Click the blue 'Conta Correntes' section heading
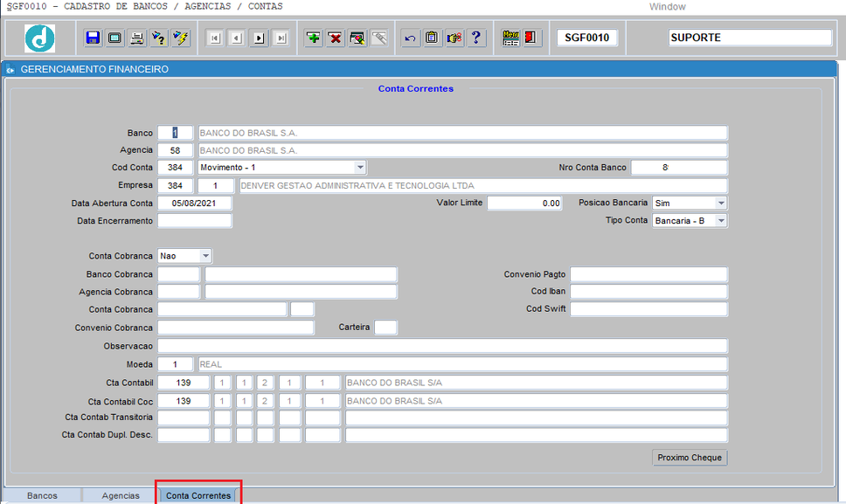The image size is (846, 504). (x=415, y=89)
